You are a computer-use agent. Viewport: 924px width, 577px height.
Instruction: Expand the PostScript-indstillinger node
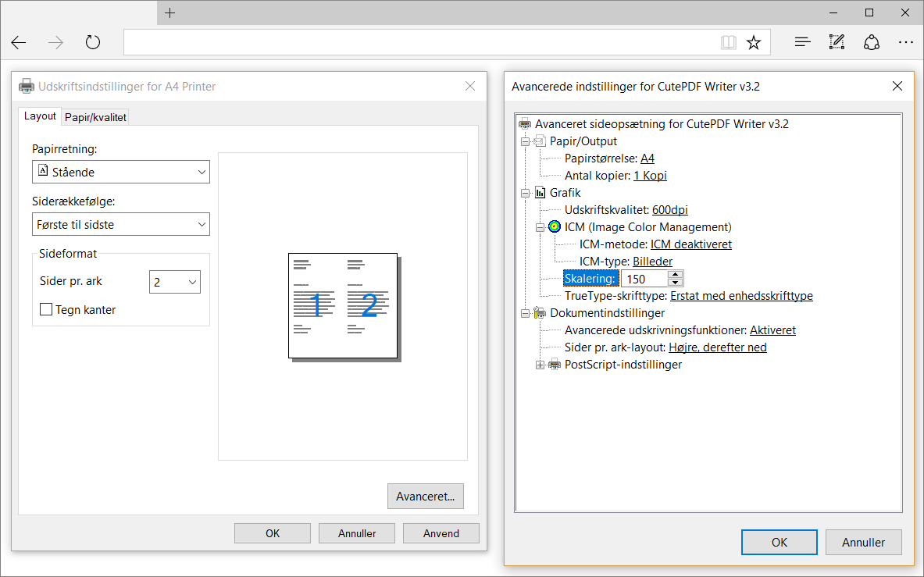[540, 365]
